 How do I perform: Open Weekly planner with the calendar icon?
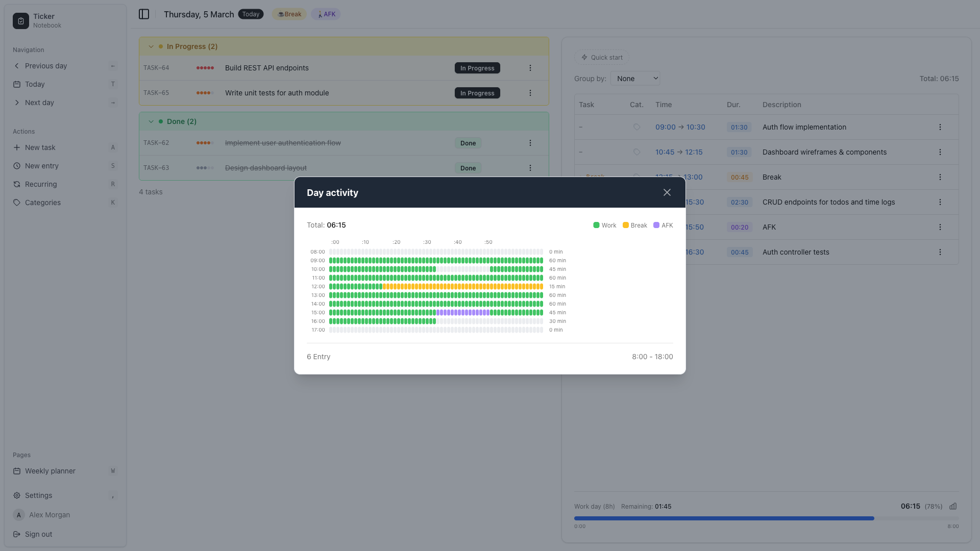[x=17, y=471]
